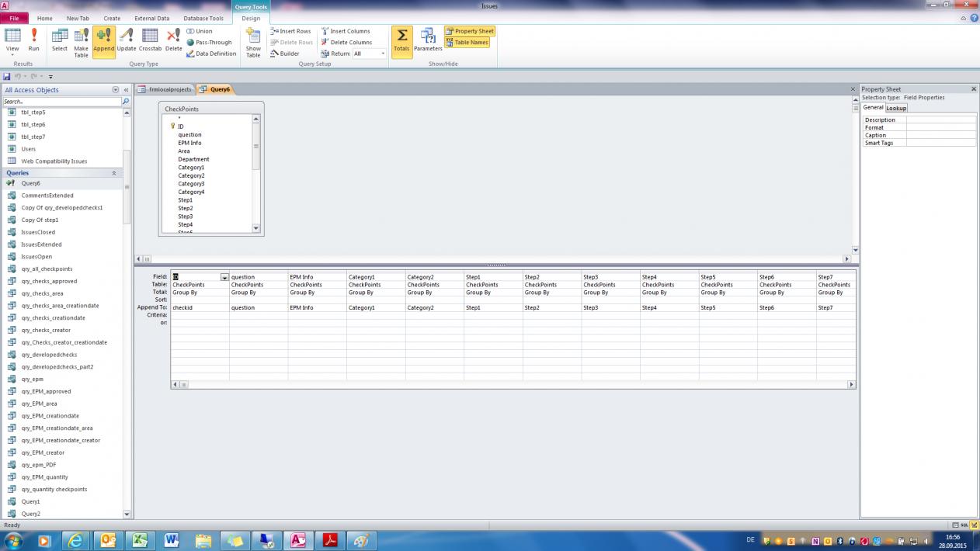Open Windows Explorer from the taskbar
The height and width of the screenshot is (551, 980).
click(x=203, y=540)
